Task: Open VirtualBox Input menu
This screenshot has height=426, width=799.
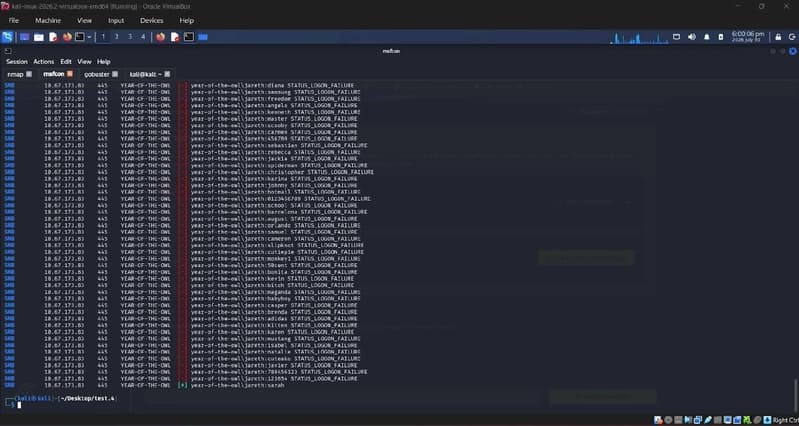Action: pyautogui.click(x=116, y=20)
